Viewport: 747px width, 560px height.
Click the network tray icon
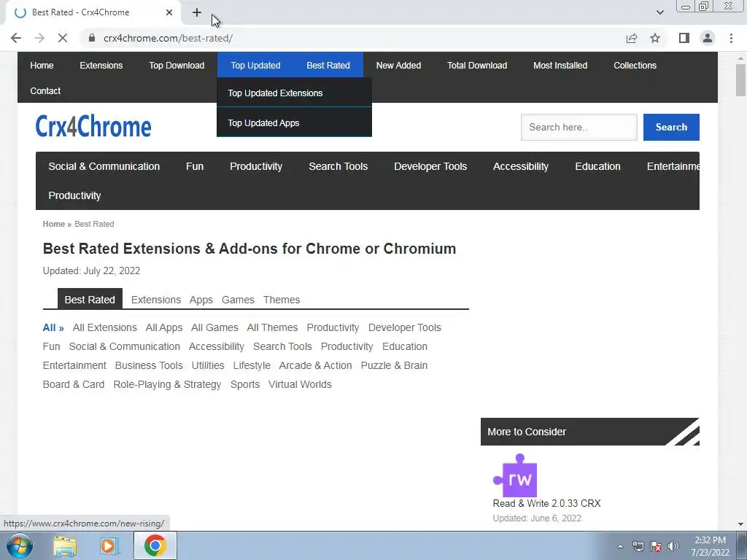638,546
